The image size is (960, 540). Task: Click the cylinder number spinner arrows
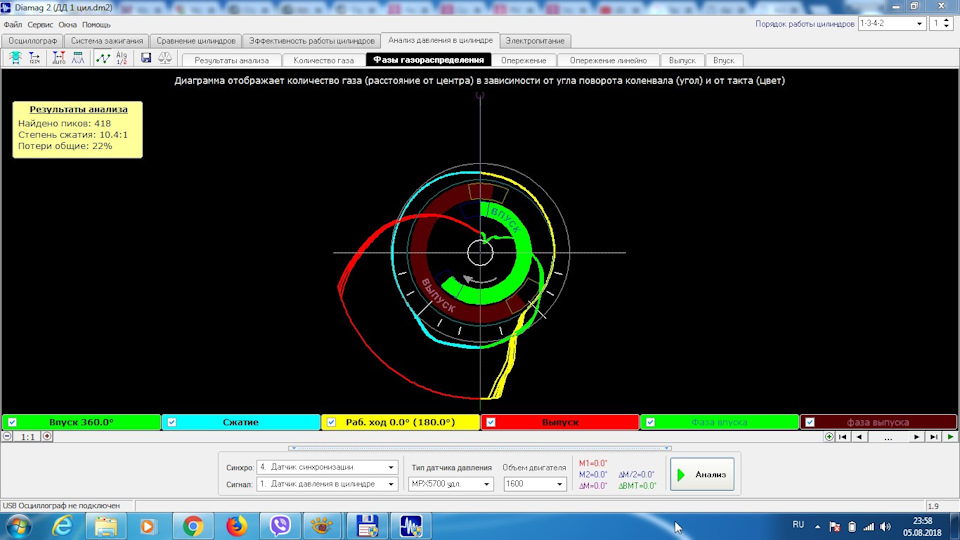click(x=947, y=23)
